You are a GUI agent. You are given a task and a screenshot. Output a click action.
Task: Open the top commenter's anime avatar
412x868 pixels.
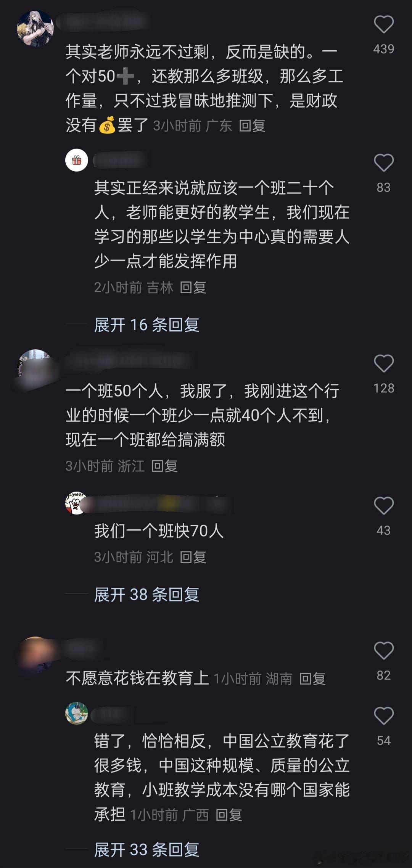click(35, 29)
